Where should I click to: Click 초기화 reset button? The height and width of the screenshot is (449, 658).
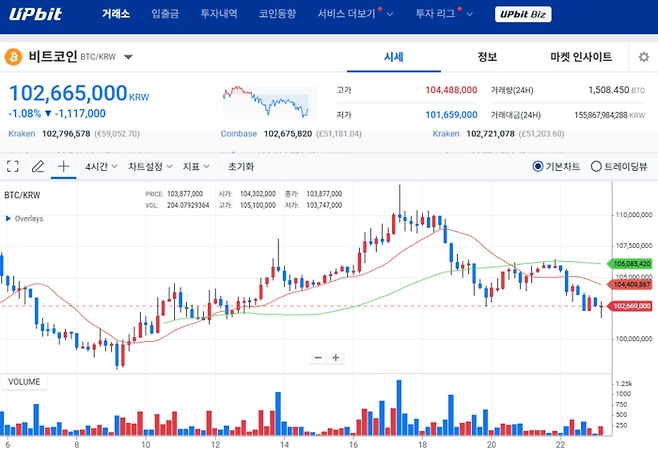tap(241, 167)
